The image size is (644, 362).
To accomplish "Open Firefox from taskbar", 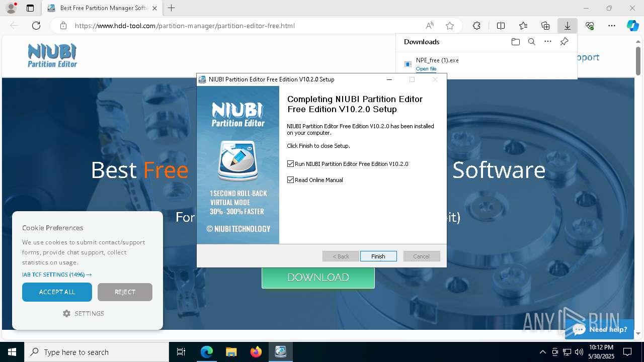I will coord(256,352).
